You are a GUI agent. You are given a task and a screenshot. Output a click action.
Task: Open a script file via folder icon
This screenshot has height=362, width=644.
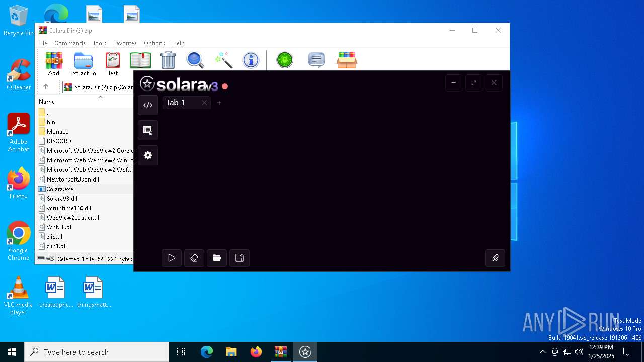[x=217, y=258]
